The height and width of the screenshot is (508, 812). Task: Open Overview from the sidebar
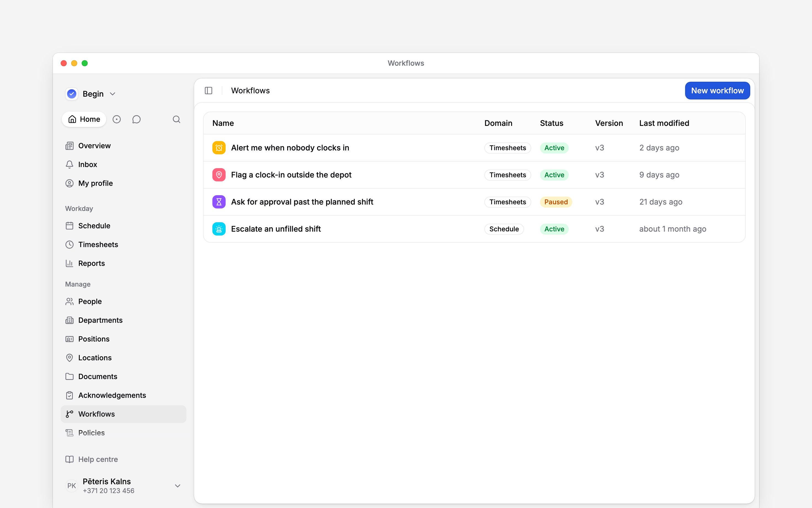click(124, 146)
